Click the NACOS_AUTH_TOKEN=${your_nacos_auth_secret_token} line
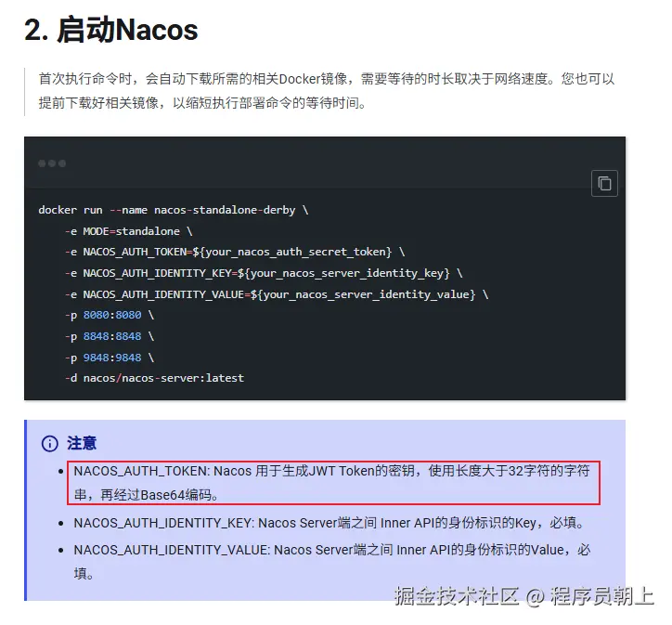Viewport: 672px width, 625px height. tap(235, 252)
